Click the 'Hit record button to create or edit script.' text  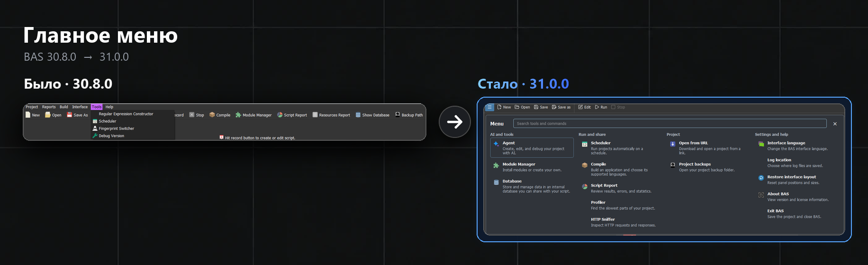[260, 138]
